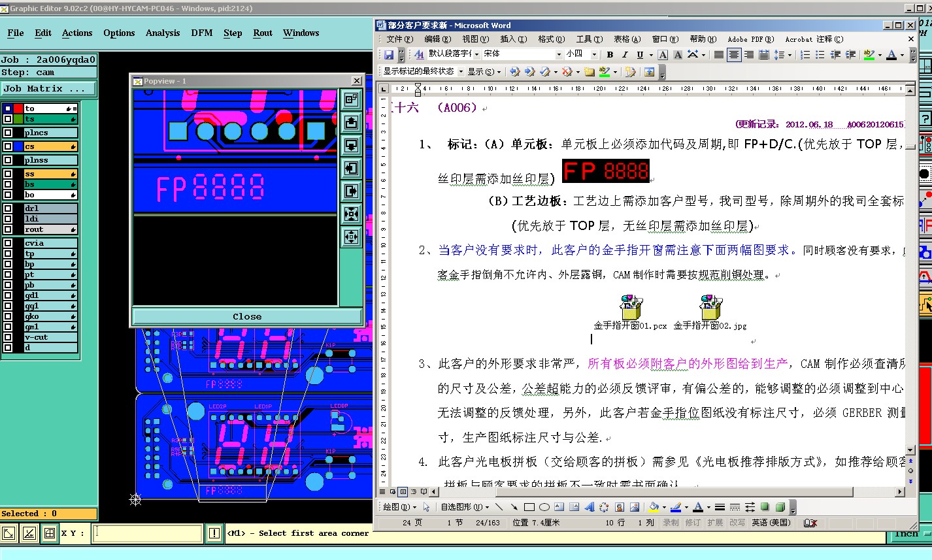The image size is (932, 560).
Task: Center-align paragraph in Word toolbar
Action: pos(734,55)
